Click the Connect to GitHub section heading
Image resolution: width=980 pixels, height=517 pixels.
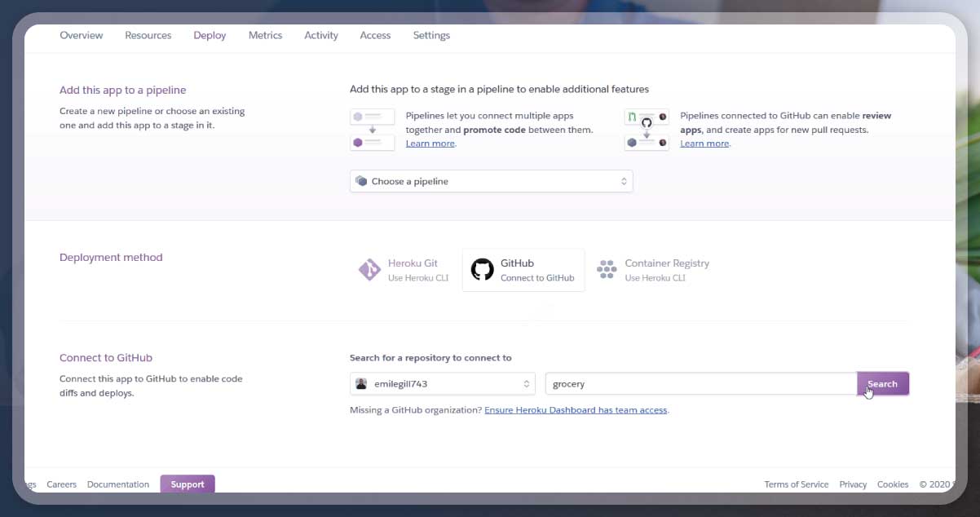106,358
